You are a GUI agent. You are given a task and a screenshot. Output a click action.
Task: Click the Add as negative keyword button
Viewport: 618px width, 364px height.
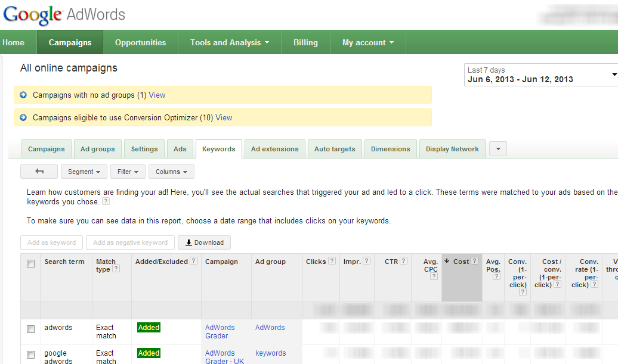coord(130,242)
